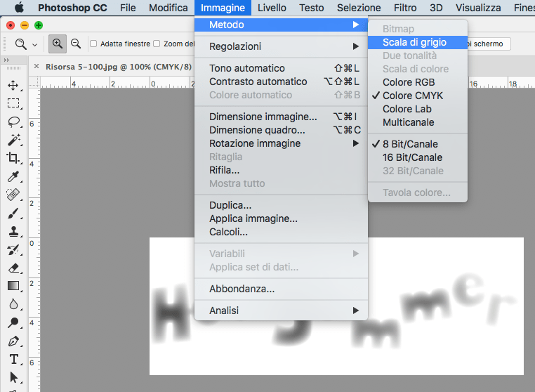Viewport: 535px width, 392px height.
Task: Select the Blur tool
Action: (x=13, y=304)
